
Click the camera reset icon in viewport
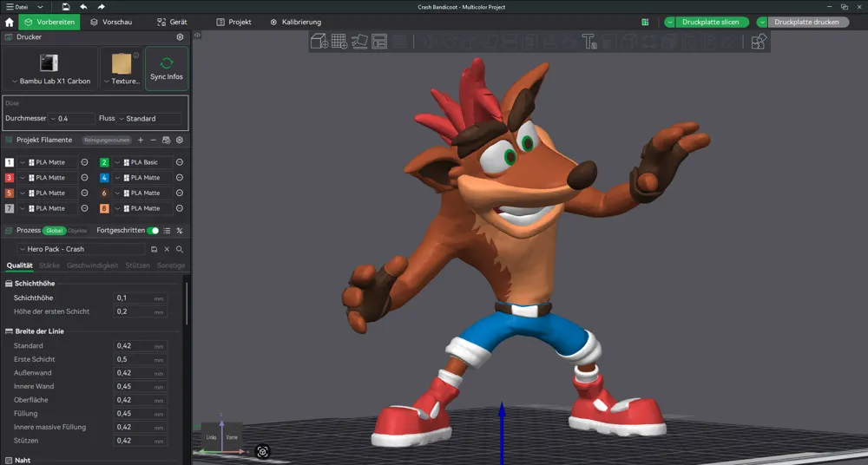(x=262, y=452)
